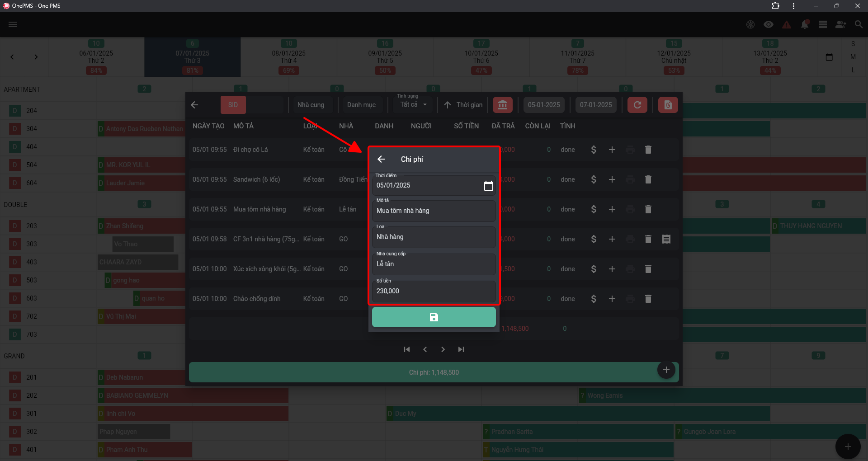Select date column 06/01/2025 Thứ 2
This screenshot has width=868, height=461.
[x=96, y=57]
